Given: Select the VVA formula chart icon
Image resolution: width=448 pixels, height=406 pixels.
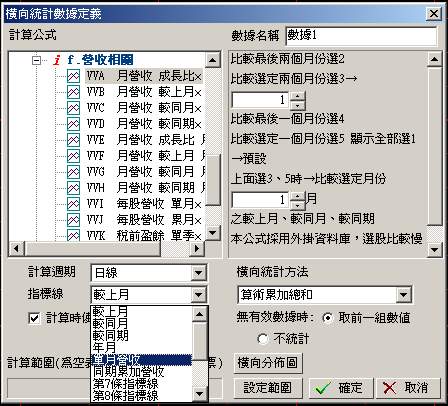Looking at the screenshot, I should pos(73,76).
